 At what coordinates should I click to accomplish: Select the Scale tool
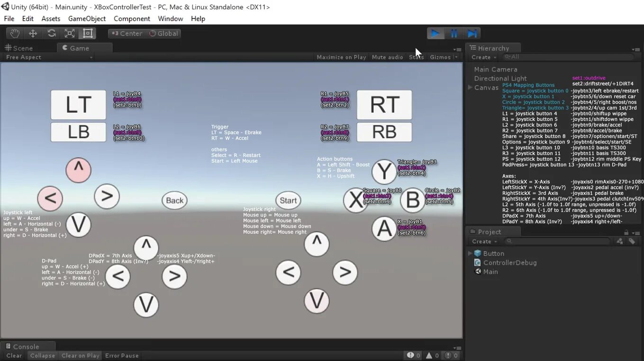(69, 33)
